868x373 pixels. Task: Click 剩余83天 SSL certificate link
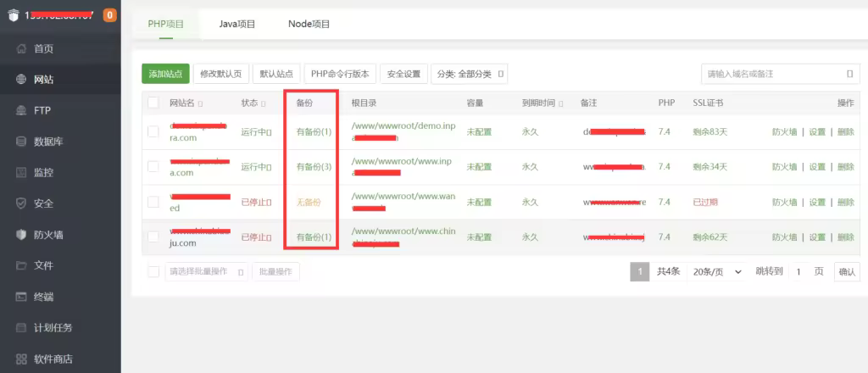coord(710,131)
